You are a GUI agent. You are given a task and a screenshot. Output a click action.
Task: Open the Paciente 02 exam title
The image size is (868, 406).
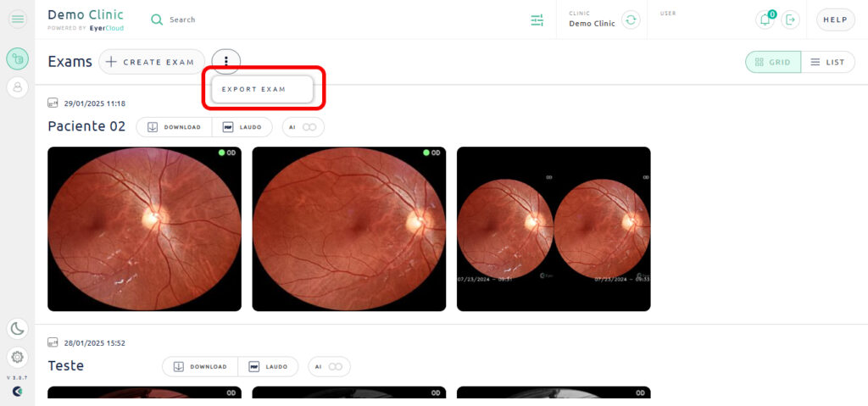pos(86,126)
